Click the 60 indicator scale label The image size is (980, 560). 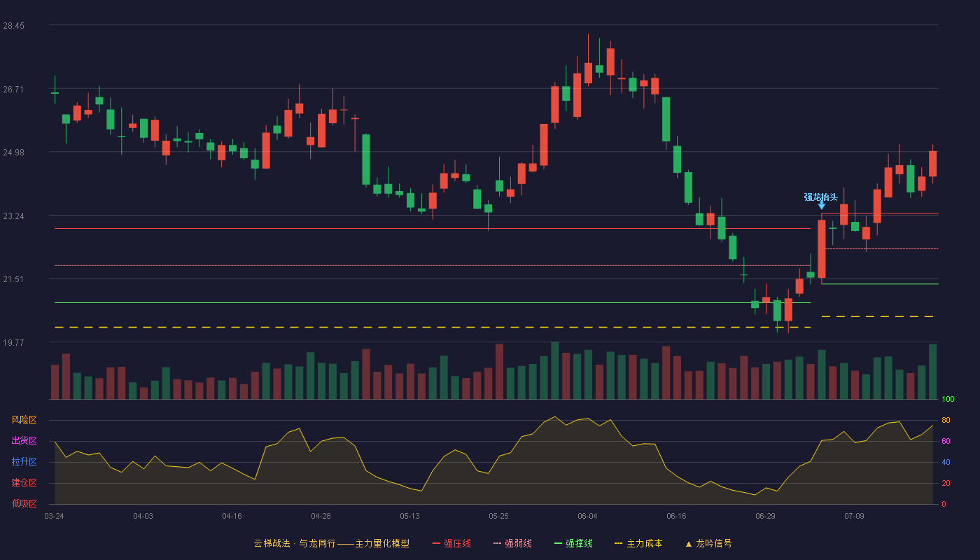946,442
